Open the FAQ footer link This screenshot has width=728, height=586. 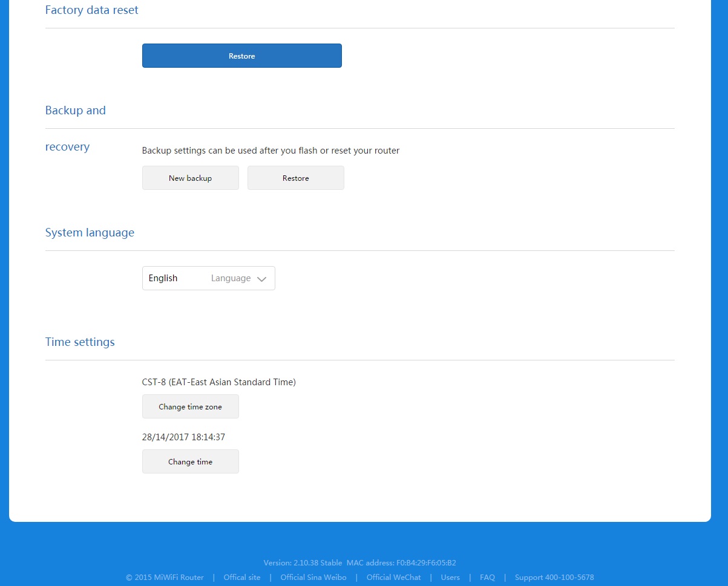point(487,578)
